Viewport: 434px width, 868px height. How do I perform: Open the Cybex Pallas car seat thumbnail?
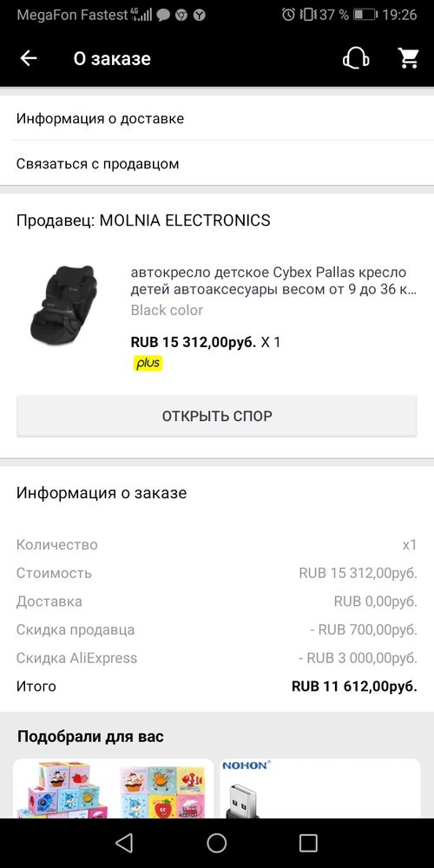pyautogui.click(x=63, y=304)
